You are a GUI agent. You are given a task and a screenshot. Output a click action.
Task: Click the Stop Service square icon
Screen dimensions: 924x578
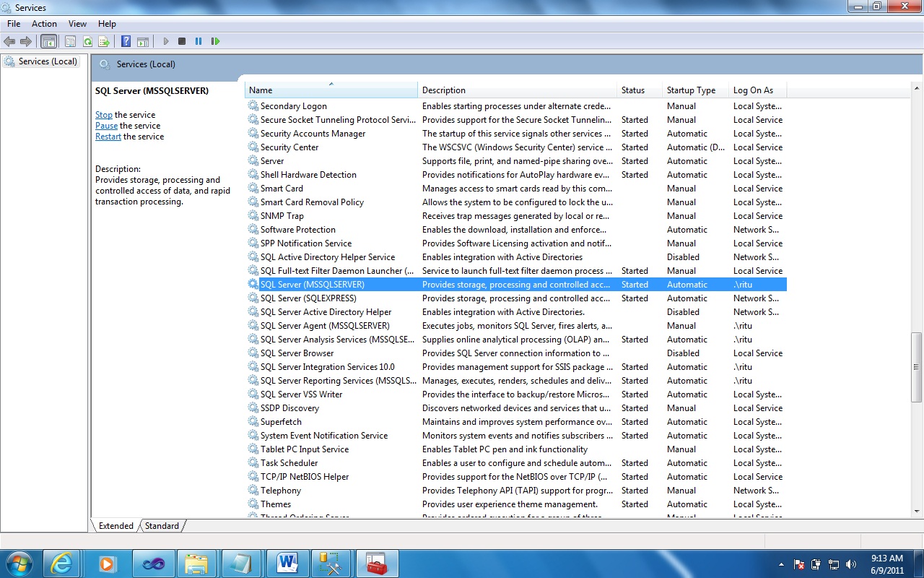(182, 41)
